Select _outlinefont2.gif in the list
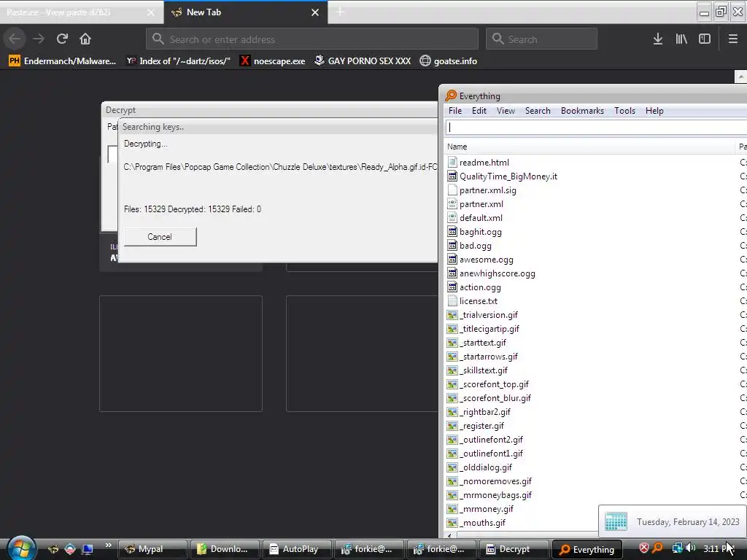 pyautogui.click(x=491, y=440)
